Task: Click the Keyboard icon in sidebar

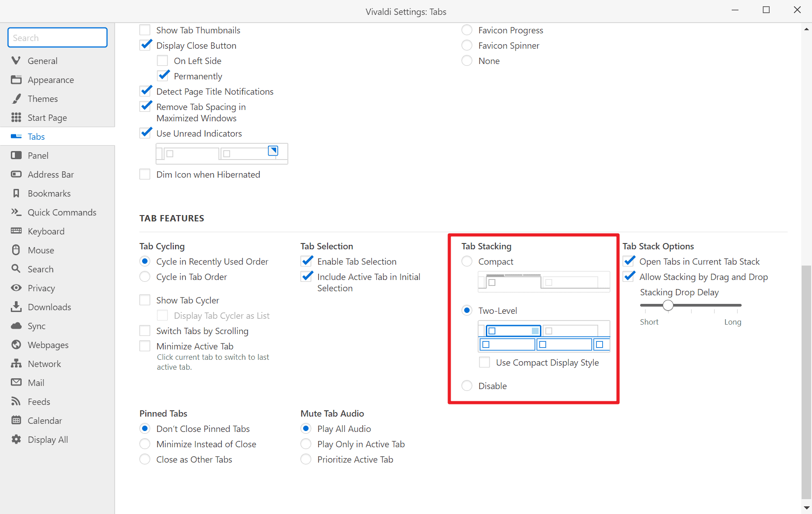Action: 16,231
